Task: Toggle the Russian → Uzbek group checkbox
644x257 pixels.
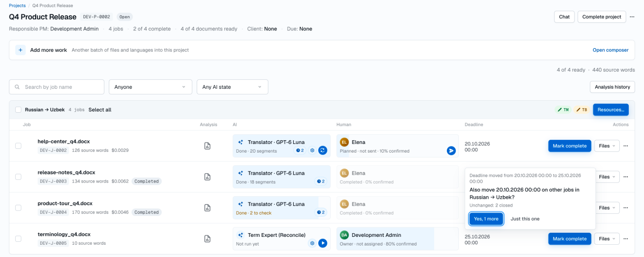Action: coord(18,110)
